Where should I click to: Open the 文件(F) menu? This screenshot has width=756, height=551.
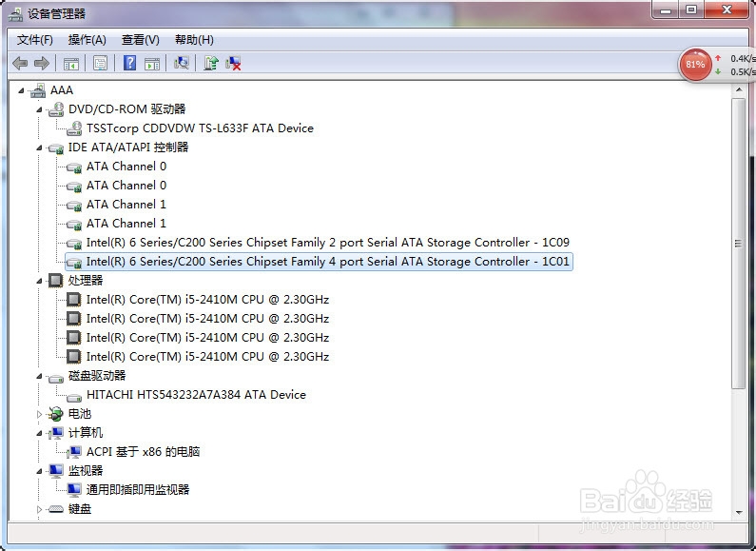pyautogui.click(x=35, y=40)
